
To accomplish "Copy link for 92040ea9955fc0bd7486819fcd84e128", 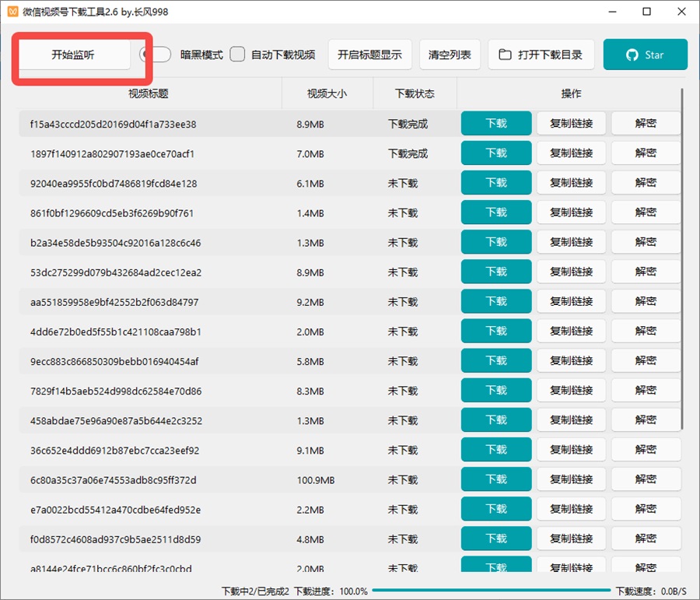I will pyautogui.click(x=571, y=183).
